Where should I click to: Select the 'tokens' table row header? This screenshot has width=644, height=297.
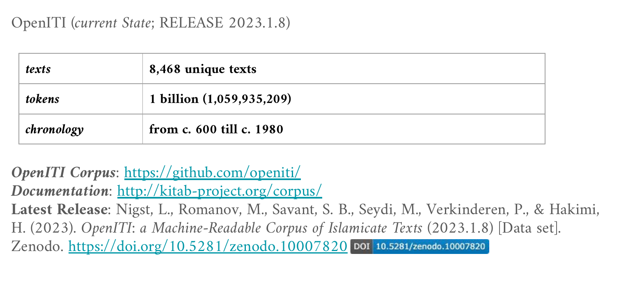(x=80, y=99)
